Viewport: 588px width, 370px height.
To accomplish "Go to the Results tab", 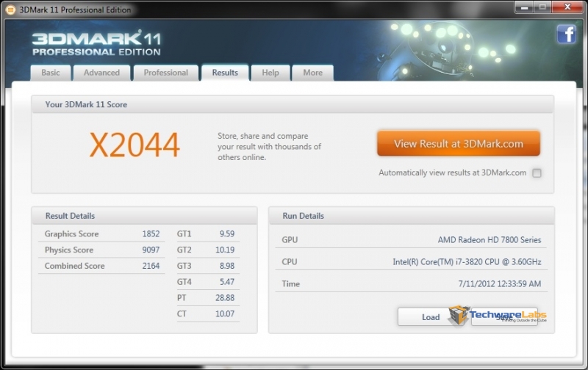I will (x=225, y=73).
